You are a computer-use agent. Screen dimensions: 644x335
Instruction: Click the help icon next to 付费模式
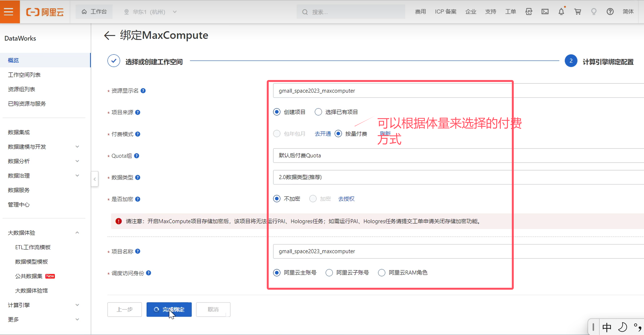click(x=138, y=134)
